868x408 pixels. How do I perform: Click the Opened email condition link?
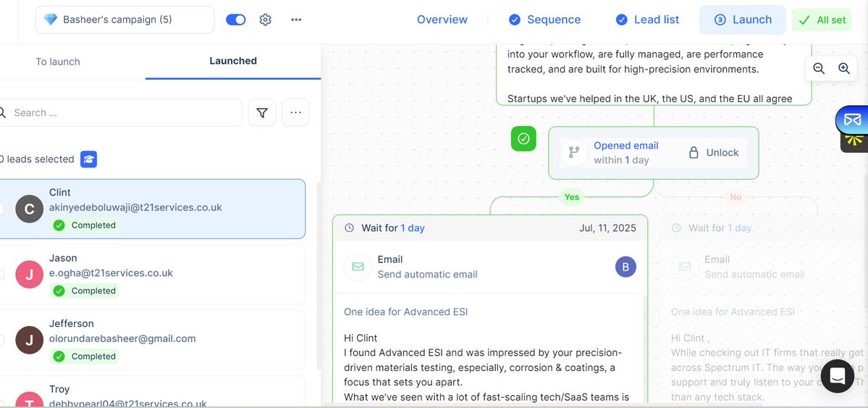tap(626, 145)
